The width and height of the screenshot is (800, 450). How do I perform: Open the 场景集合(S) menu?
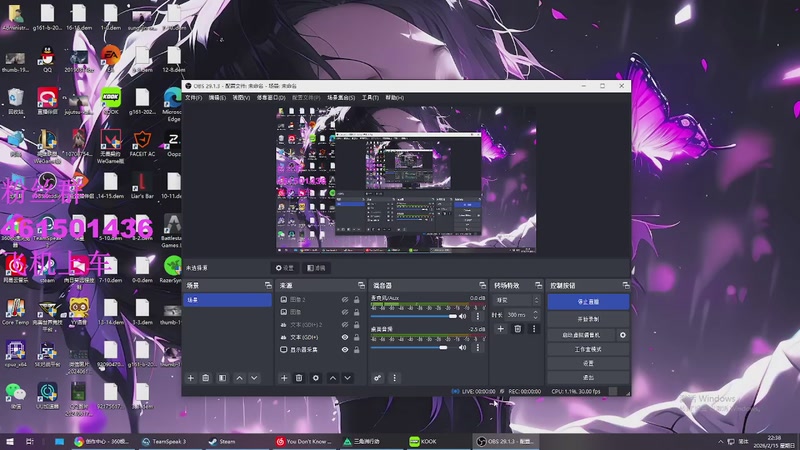(341, 97)
